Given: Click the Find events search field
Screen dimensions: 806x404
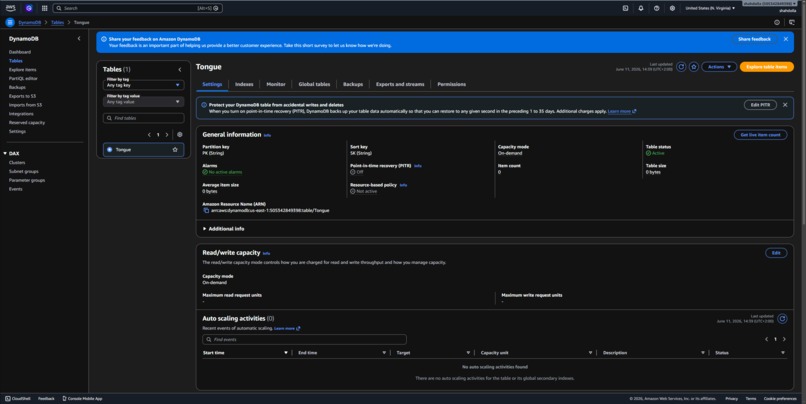Looking at the screenshot, I should [304, 340].
